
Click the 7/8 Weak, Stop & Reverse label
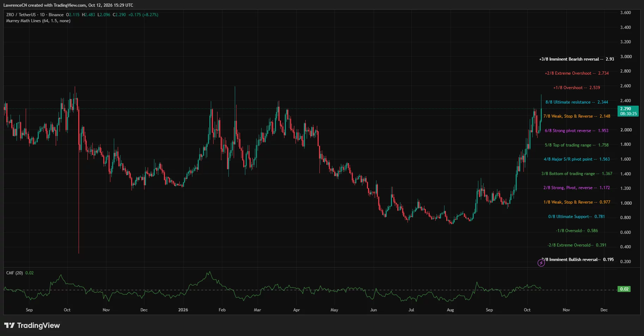point(577,116)
